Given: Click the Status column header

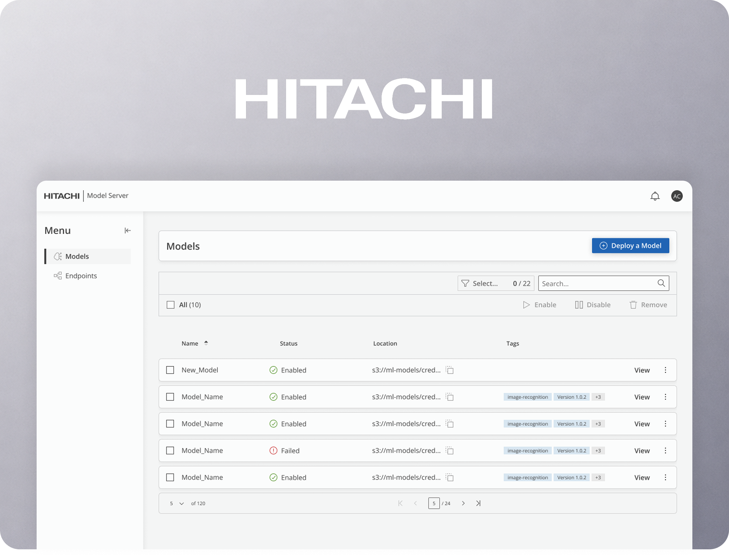Looking at the screenshot, I should point(288,343).
